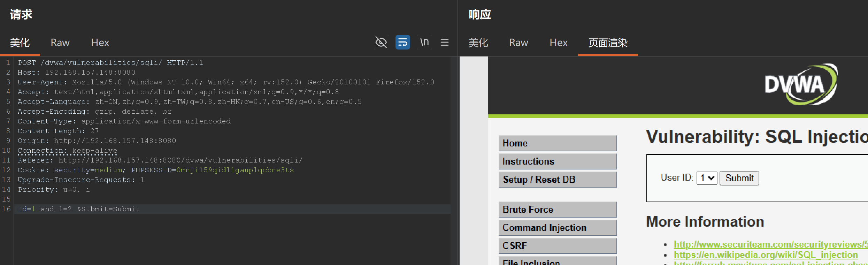Select the response 页面渲染 tab
This screenshot has width=868, height=265.
[x=608, y=43]
